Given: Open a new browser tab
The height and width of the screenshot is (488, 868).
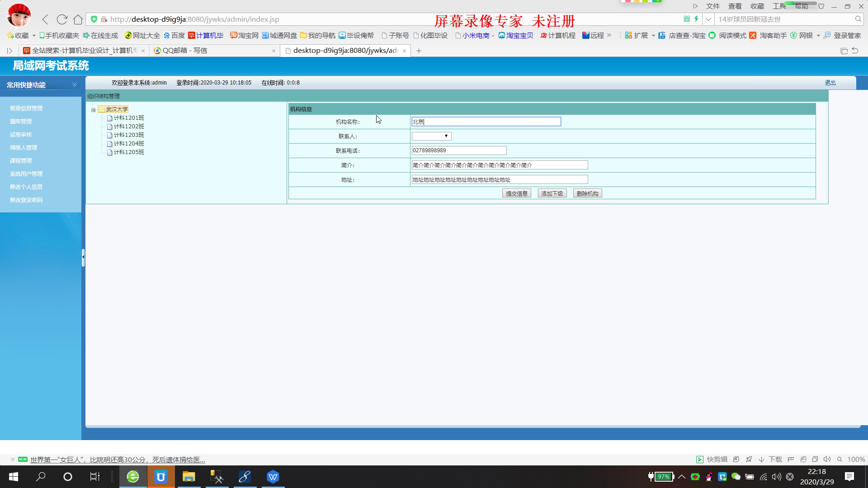Looking at the screenshot, I should (419, 51).
